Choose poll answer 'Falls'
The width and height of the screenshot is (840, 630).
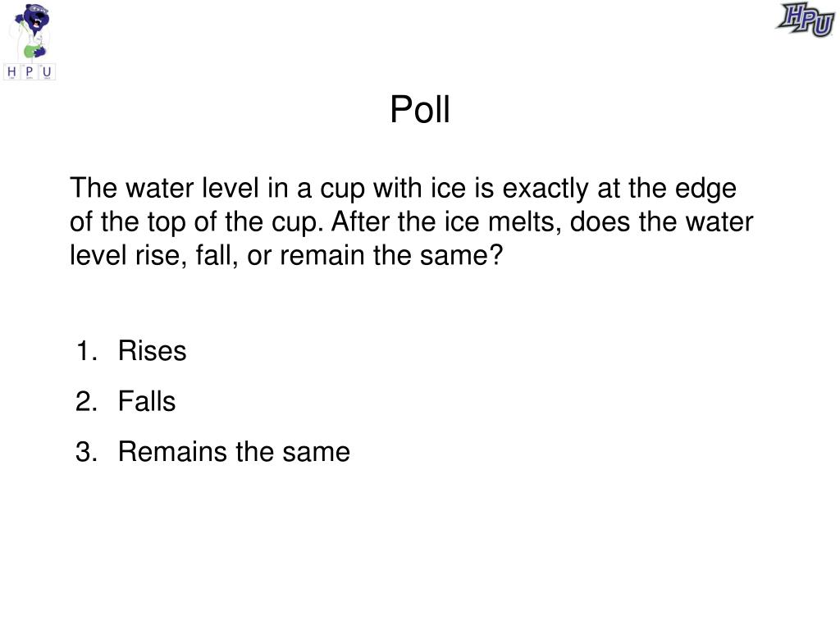147,401
